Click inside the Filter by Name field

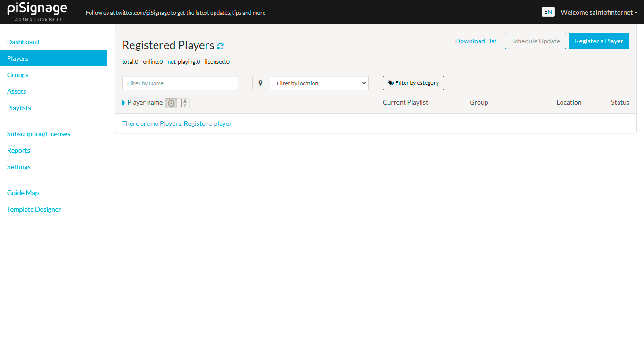(180, 83)
